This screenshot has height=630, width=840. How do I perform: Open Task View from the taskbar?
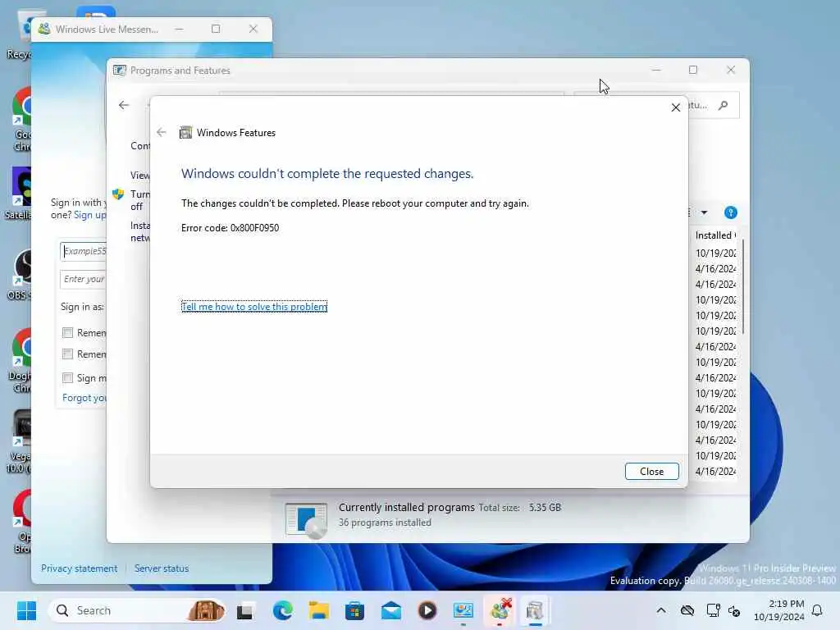click(x=245, y=610)
